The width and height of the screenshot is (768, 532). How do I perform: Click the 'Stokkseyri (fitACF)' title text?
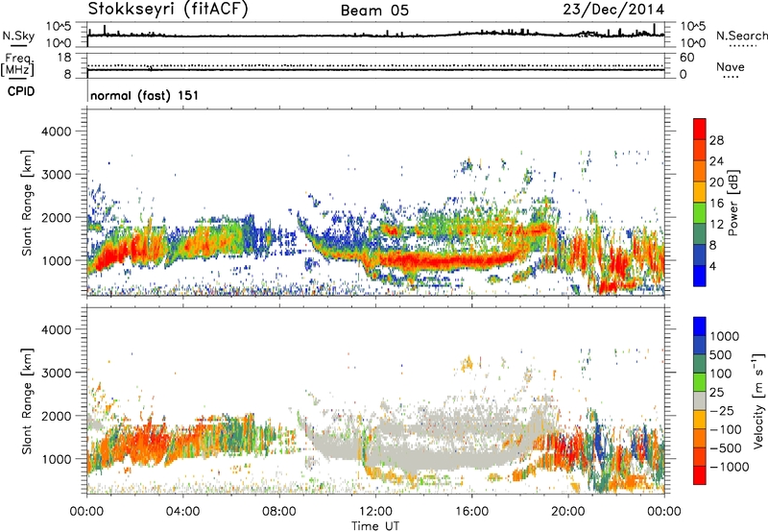(168, 10)
